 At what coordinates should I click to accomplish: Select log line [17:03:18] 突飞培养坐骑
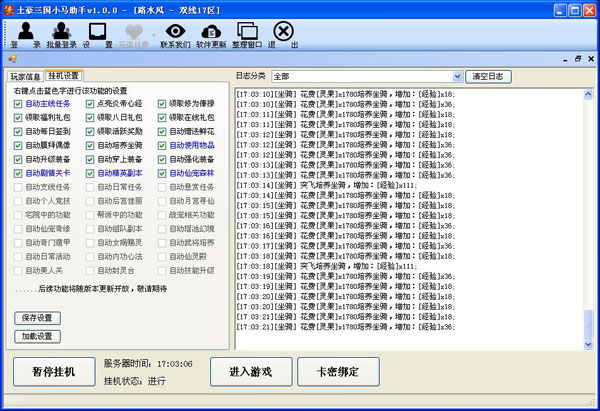327,266
